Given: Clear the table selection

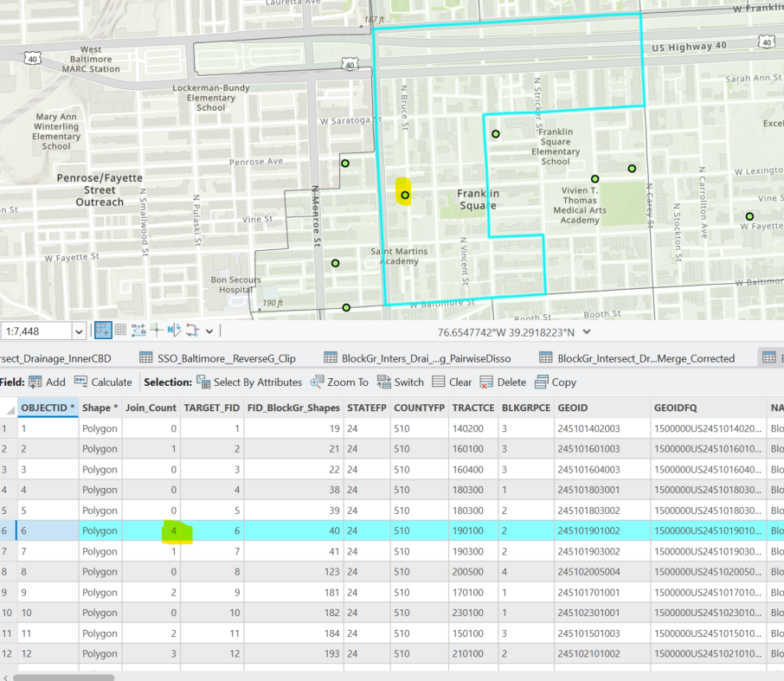Looking at the screenshot, I should click(452, 382).
